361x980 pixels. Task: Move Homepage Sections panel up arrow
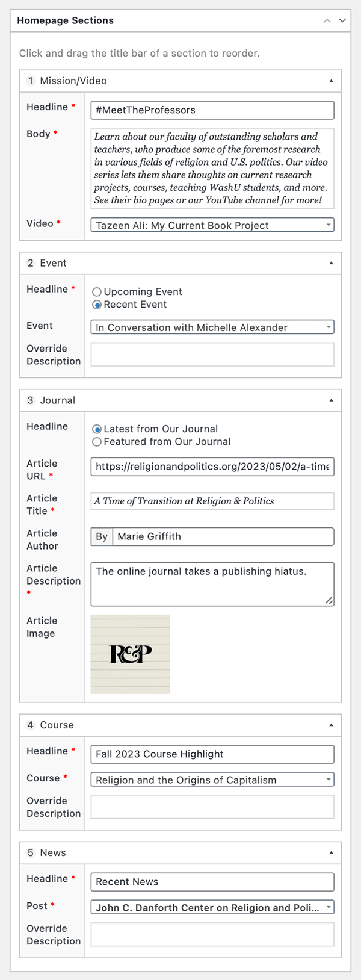pyautogui.click(x=327, y=20)
